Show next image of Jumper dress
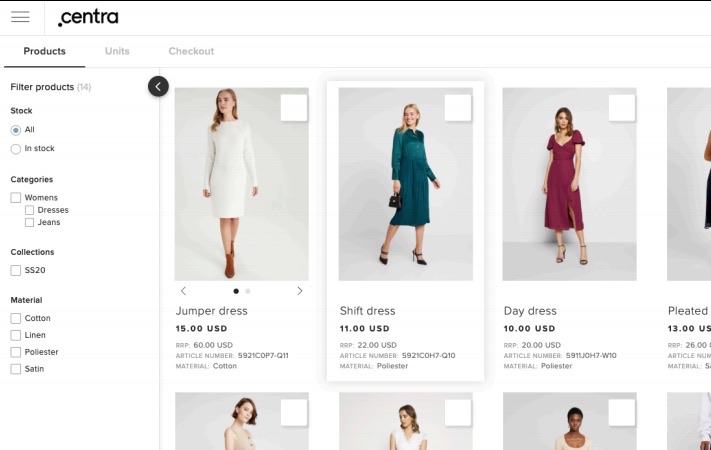Image resolution: width=711 pixels, height=450 pixels. [300, 291]
